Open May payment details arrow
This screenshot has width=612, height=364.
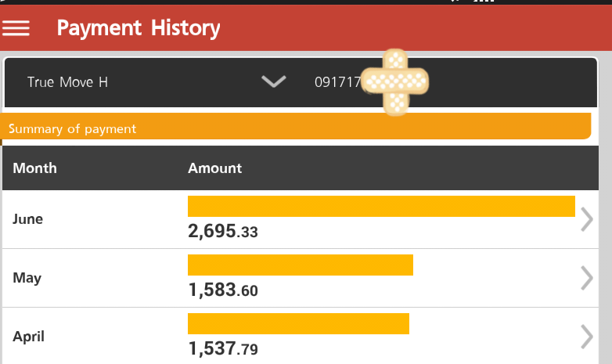(x=587, y=279)
